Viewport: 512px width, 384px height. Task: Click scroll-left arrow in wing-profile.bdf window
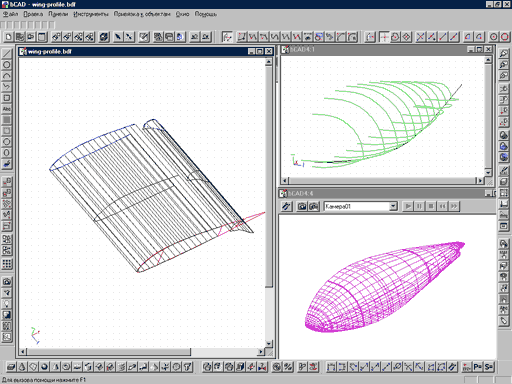tap(23, 352)
